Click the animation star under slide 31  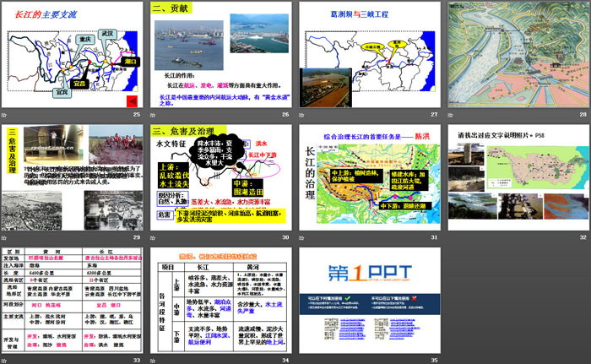(x=301, y=237)
